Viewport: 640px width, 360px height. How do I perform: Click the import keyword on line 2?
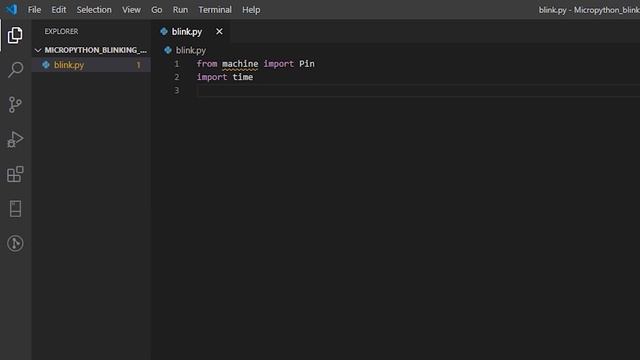click(x=212, y=77)
